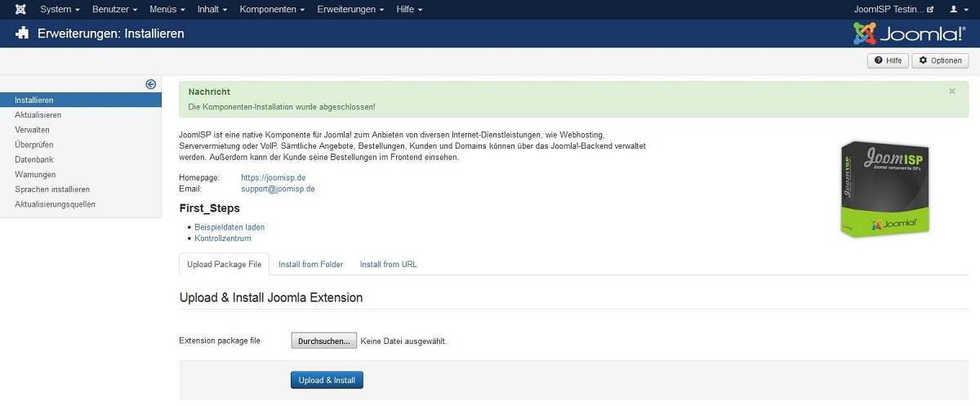This screenshot has height=406, width=980.
Task: Open Warnungen sidebar entry
Action: 35,174
